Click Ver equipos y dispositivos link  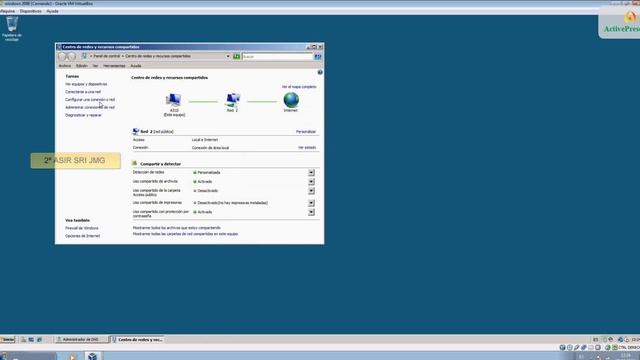(86, 84)
